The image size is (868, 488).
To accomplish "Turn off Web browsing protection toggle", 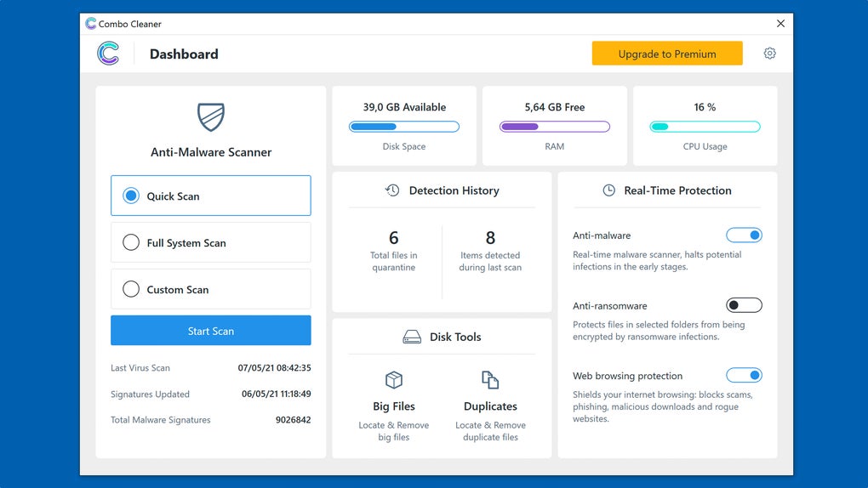I will [x=744, y=375].
